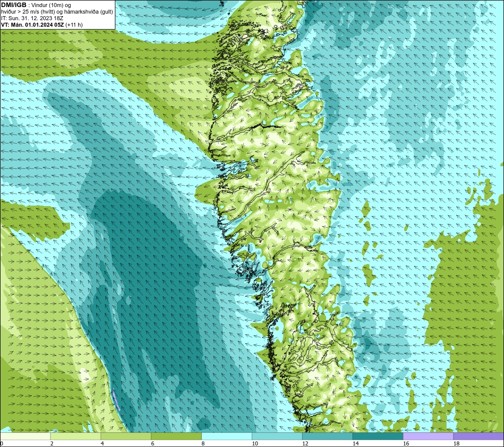Click the '8' scale label
The height and width of the screenshot is (447, 504).
203,444
